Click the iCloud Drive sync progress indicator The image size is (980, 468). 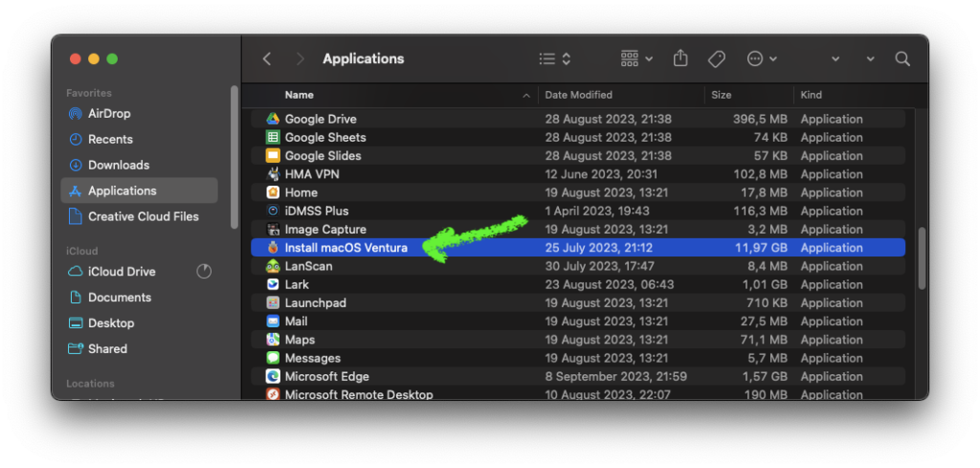205,271
